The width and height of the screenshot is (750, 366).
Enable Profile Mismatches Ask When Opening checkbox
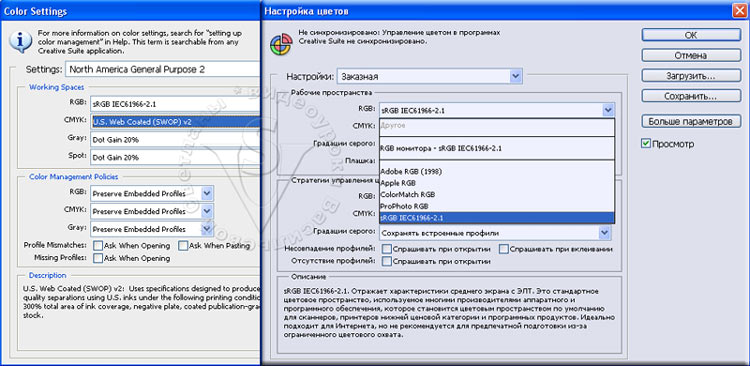[x=98, y=245]
